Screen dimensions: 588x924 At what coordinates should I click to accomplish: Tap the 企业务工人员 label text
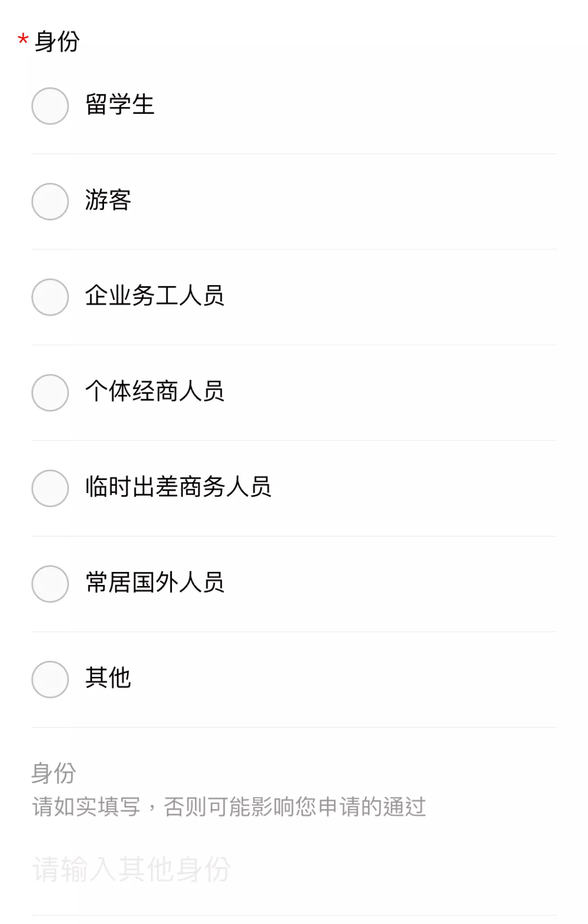click(x=155, y=295)
